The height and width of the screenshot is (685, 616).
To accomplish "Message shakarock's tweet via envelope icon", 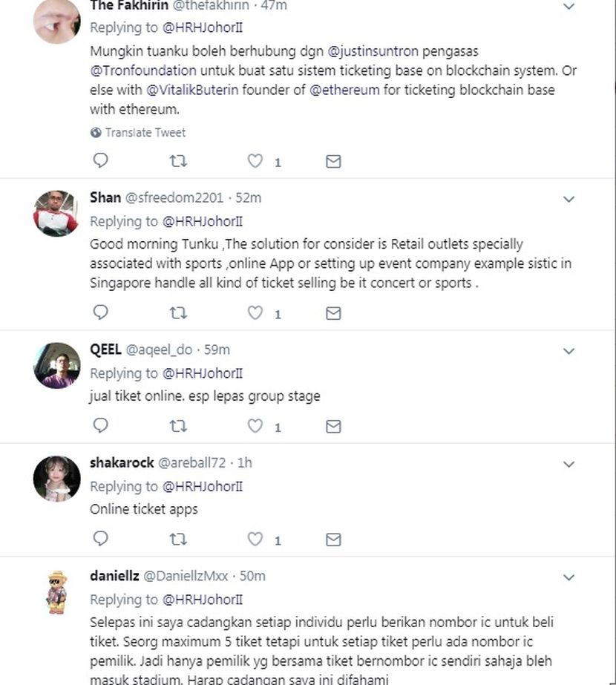I will [x=333, y=540].
